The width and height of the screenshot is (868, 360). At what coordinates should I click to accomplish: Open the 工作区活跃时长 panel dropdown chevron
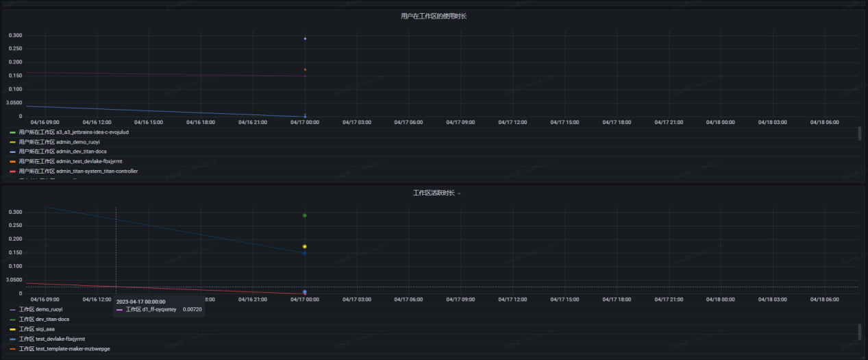(459, 193)
